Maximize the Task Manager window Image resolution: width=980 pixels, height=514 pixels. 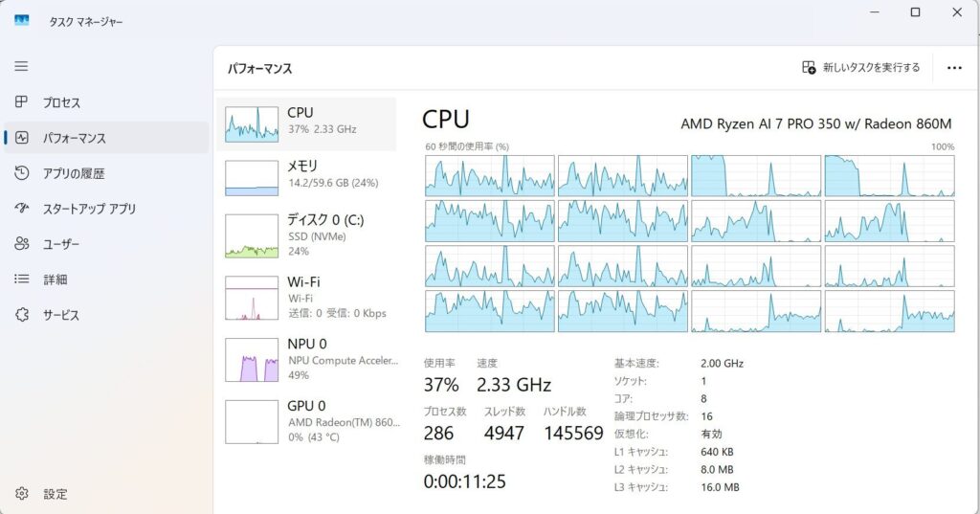click(x=915, y=12)
